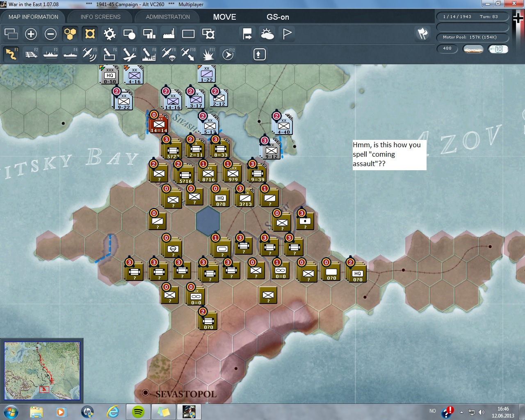
Task: Select the 9-22 unit counter
Action: point(123,101)
